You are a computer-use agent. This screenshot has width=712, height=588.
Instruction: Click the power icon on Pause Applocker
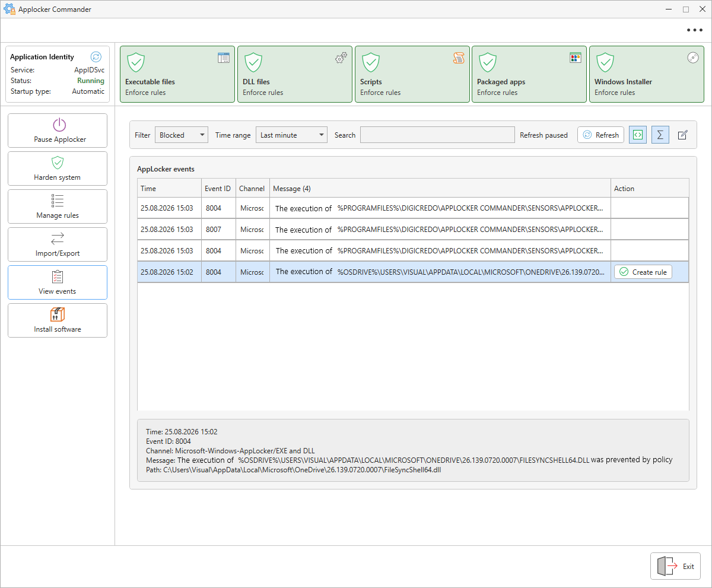click(59, 125)
